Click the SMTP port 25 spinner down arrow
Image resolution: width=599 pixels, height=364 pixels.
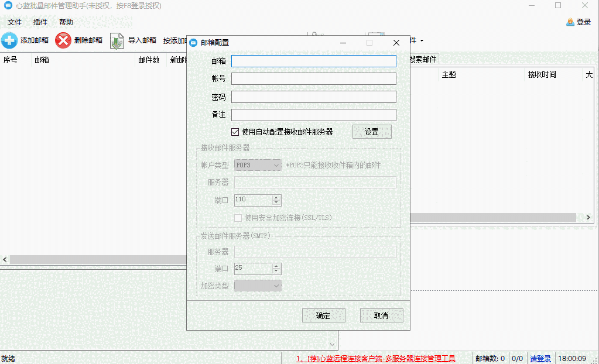pyautogui.click(x=276, y=272)
